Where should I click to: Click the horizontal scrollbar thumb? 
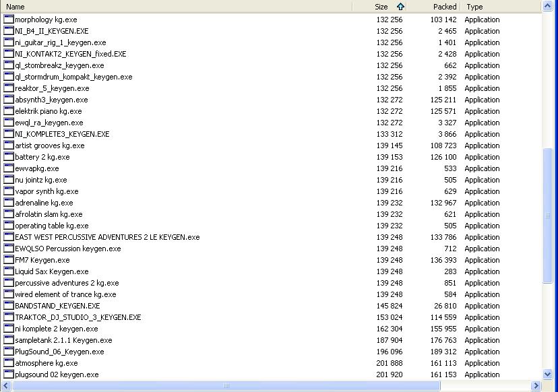coord(226,385)
